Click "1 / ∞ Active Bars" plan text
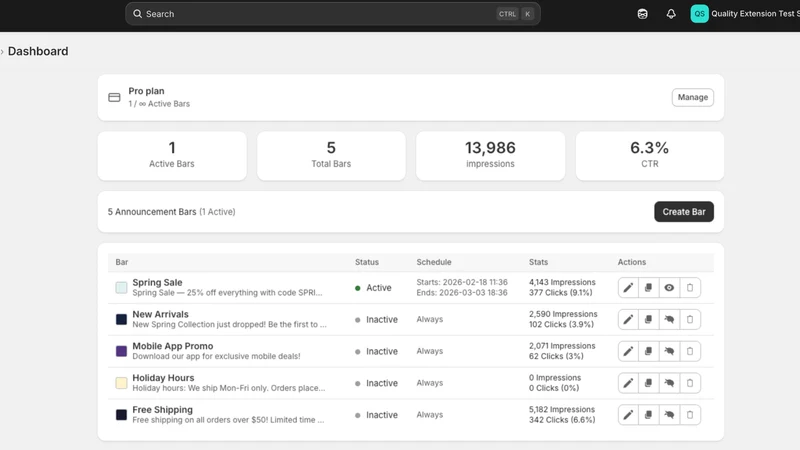Screen dimensions: 800x450 pos(159,104)
